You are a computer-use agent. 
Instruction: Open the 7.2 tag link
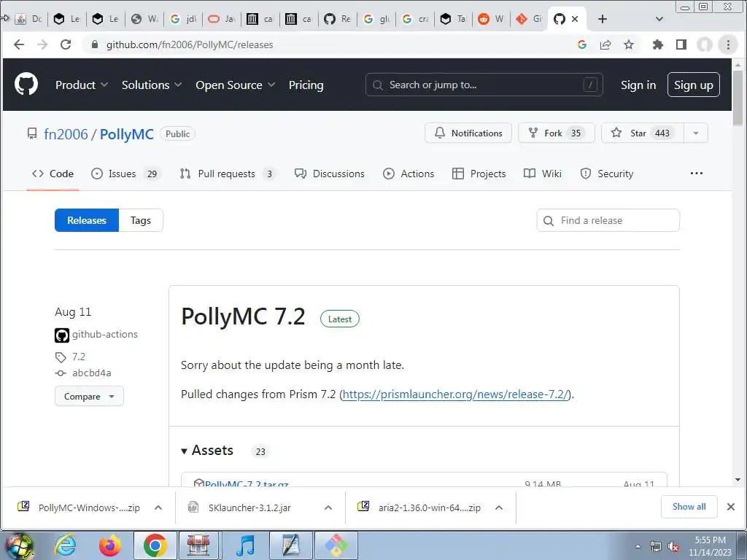[79, 357]
